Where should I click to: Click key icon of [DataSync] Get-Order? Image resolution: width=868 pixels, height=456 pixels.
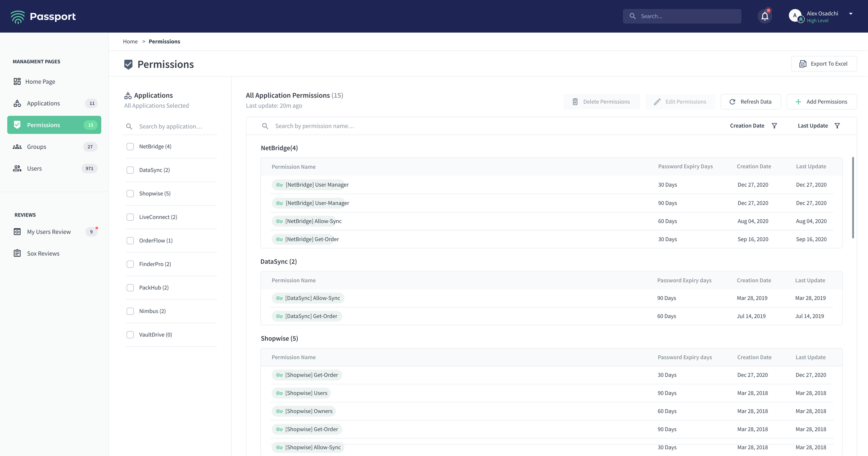(x=279, y=316)
